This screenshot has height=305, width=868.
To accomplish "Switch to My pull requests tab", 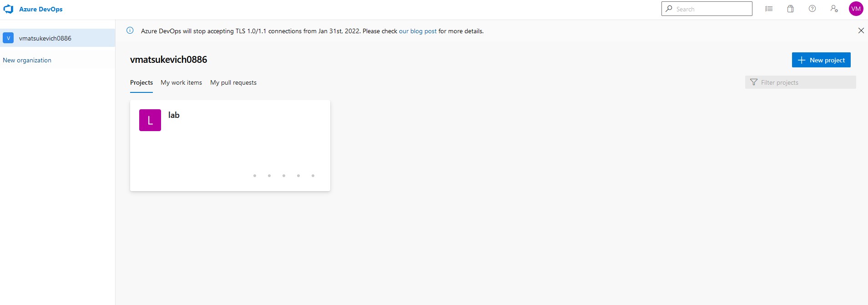I will 233,82.
